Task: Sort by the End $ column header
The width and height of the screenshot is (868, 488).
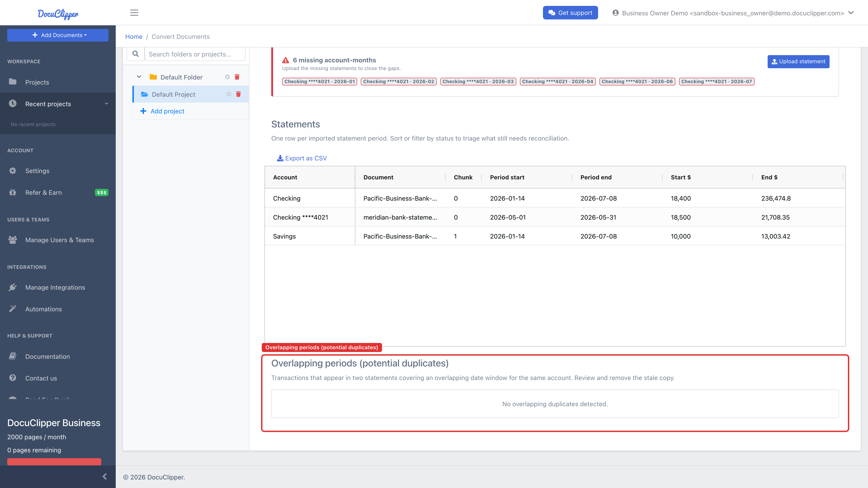Action: click(798, 178)
